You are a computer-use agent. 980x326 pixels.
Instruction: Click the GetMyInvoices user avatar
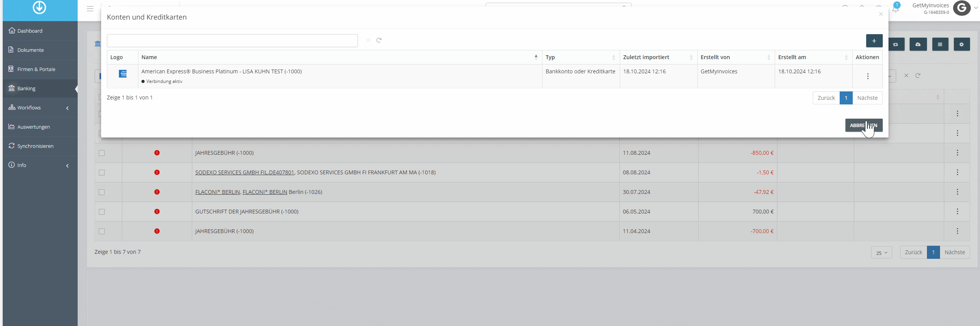962,8
